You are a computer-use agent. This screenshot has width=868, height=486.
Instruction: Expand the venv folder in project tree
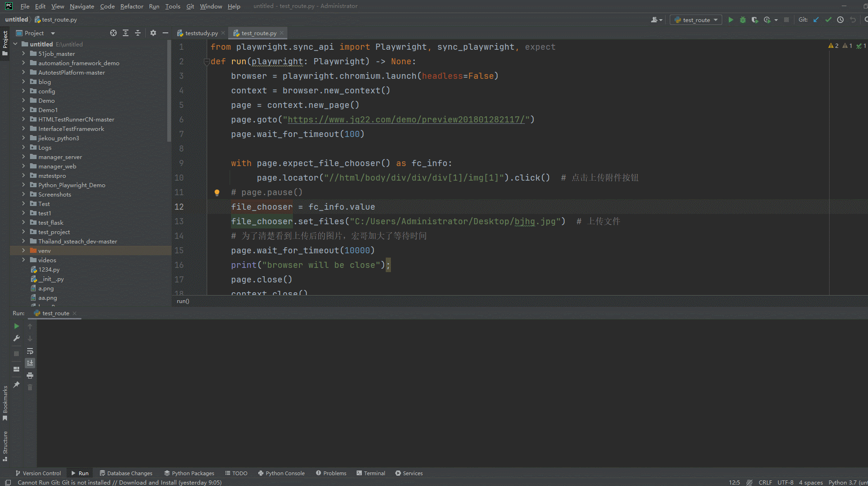click(23, 251)
